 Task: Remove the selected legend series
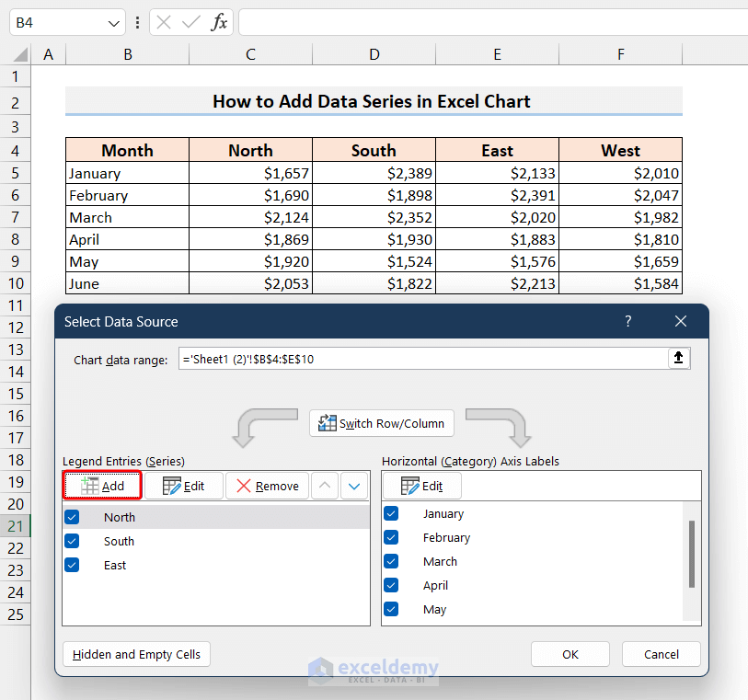(x=267, y=486)
